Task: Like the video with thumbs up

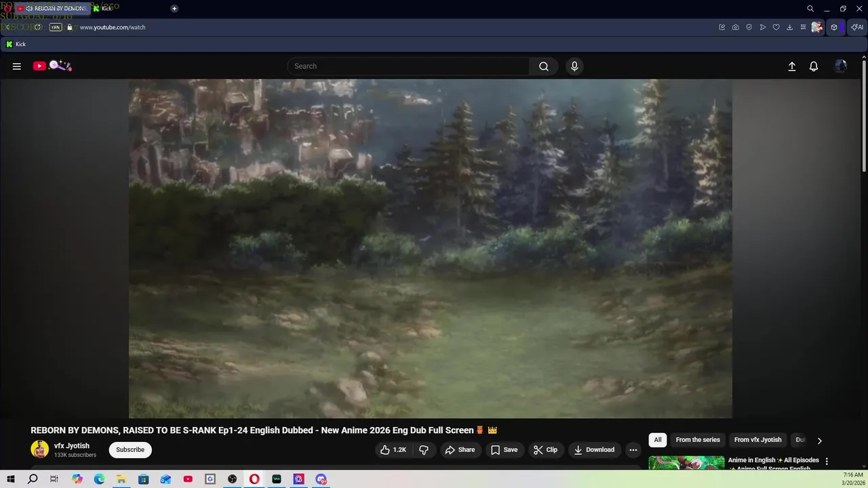Action: 393,450
